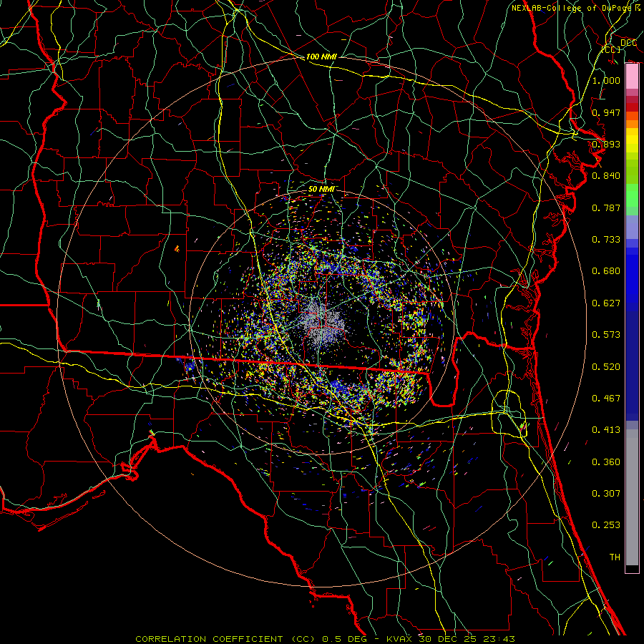Screen dimensions: 644x644
Task: Click the pink top segment of color bar
Action: click(632, 77)
